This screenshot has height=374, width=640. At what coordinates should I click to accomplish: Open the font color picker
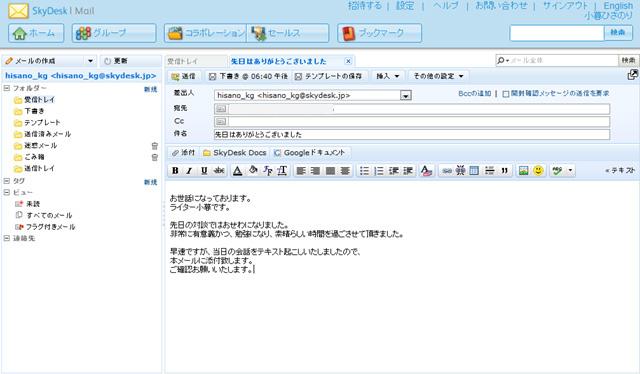coord(238,171)
